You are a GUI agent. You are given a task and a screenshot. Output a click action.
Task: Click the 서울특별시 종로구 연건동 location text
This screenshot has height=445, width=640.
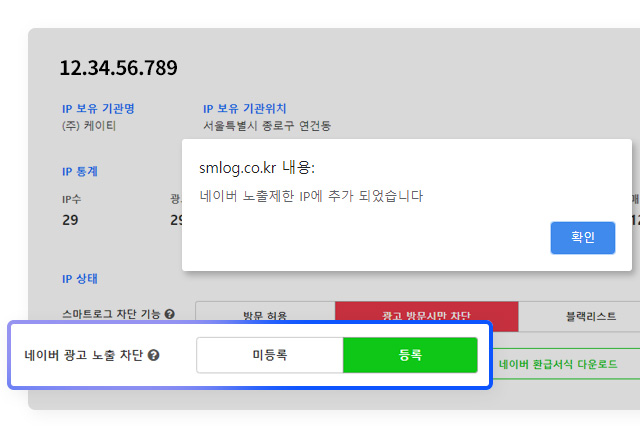267,126
